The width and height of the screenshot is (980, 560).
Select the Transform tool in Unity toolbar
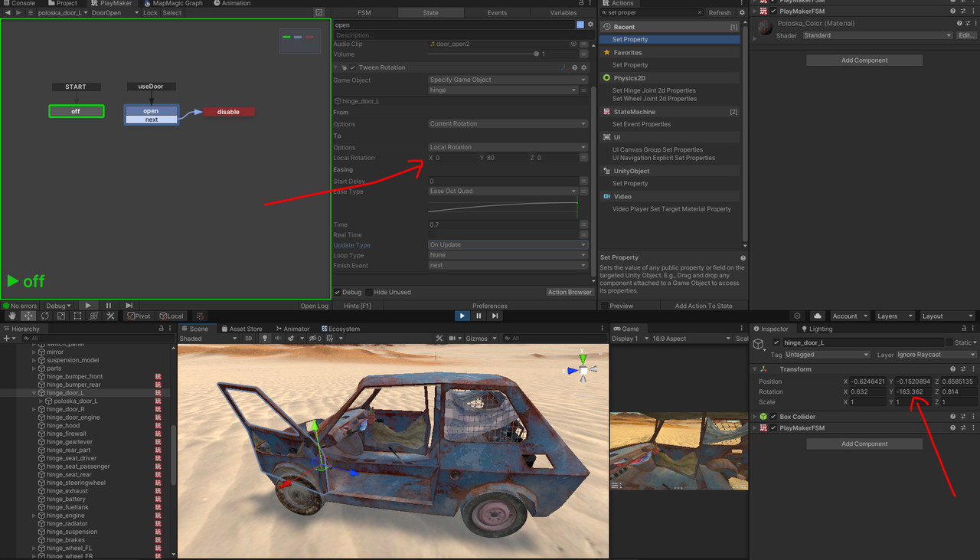click(94, 316)
